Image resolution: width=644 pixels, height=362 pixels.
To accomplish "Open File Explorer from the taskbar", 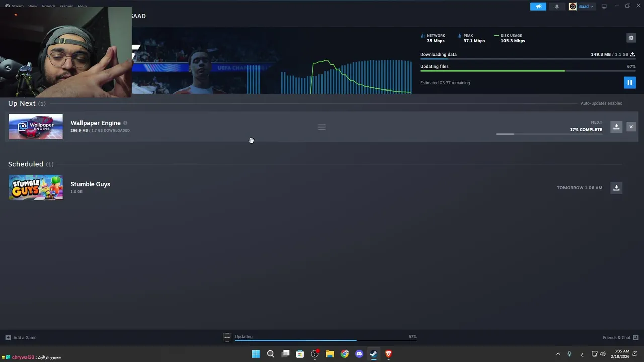I will click(x=330, y=354).
